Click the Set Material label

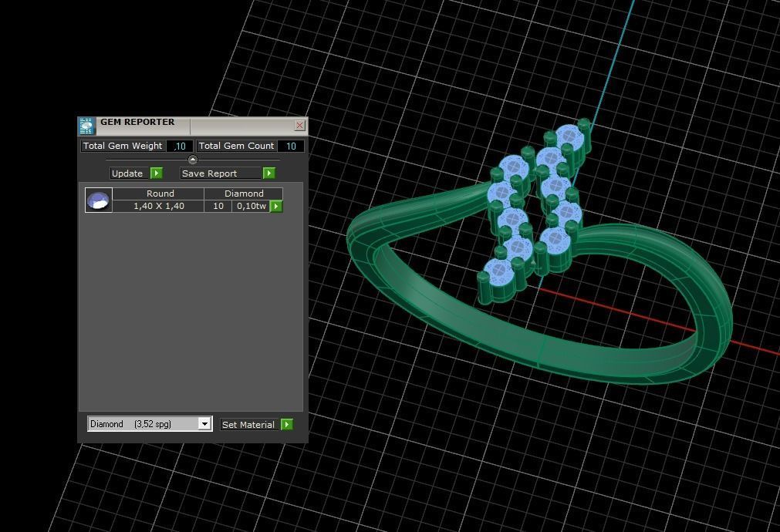248,425
